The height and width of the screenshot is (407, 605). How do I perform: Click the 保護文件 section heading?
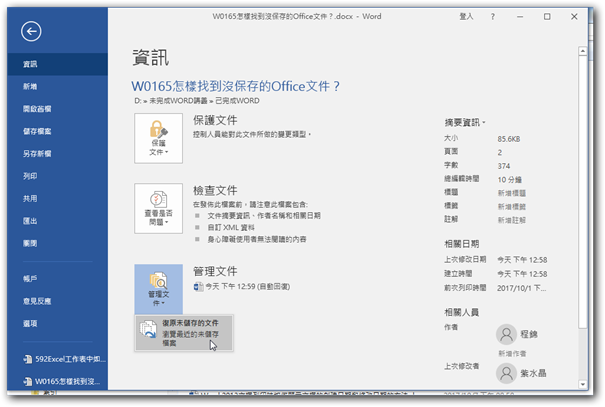pyautogui.click(x=215, y=120)
